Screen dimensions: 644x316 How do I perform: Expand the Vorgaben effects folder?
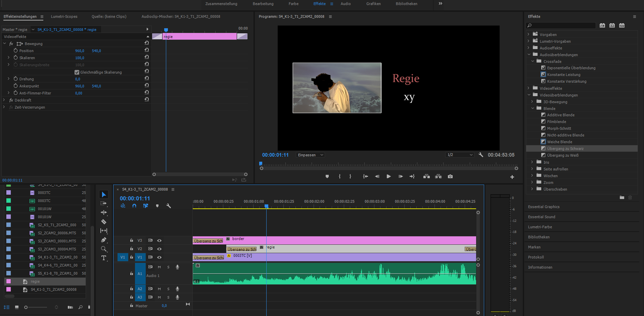(528, 34)
